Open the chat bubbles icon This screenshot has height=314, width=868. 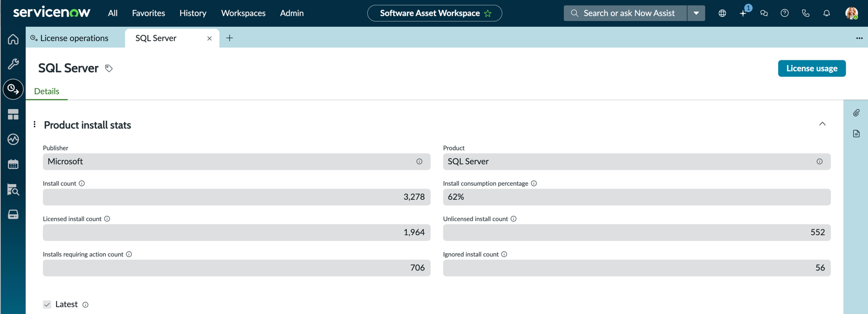764,13
